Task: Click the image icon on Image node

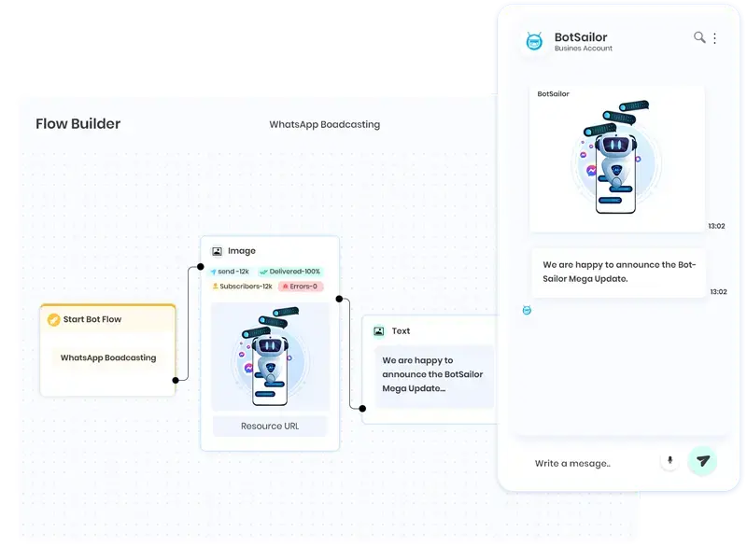Action: 217,251
